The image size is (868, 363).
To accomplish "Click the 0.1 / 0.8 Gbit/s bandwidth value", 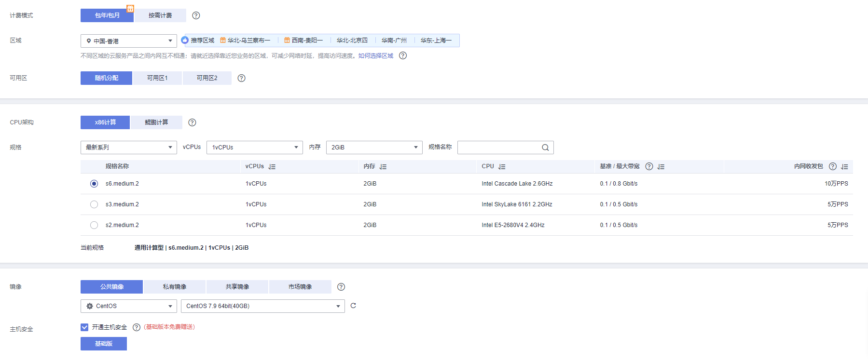I will (x=619, y=184).
